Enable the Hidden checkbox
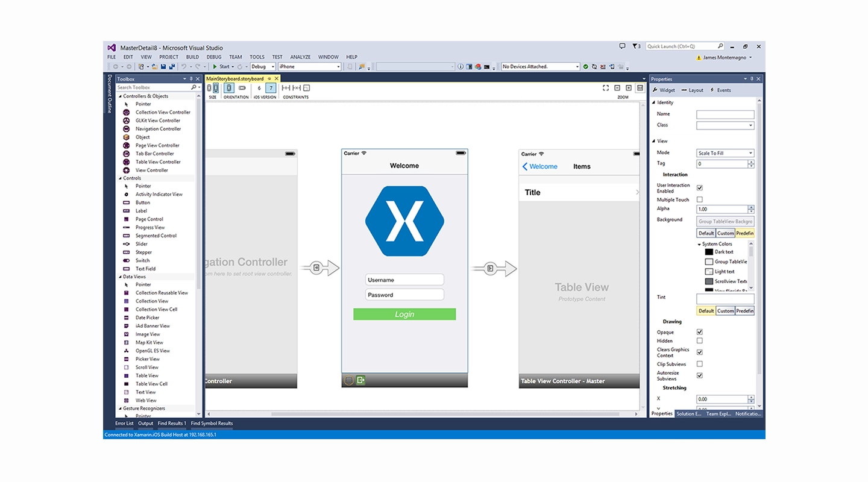 (x=700, y=341)
